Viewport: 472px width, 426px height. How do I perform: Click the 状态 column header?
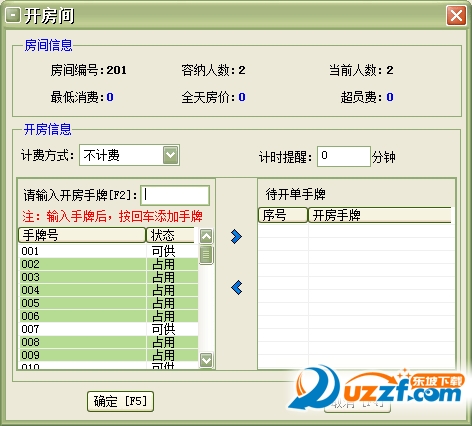[171, 235]
